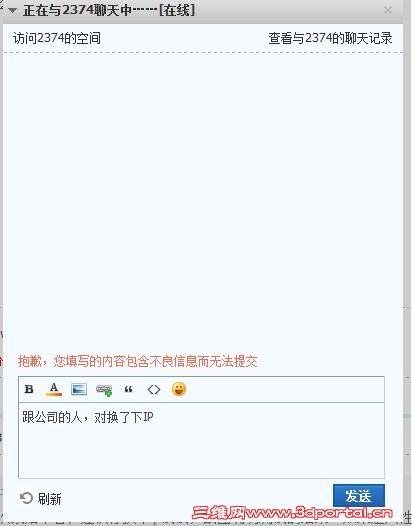Click the [在线] status in the title
The image size is (412, 526).
[x=177, y=10]
